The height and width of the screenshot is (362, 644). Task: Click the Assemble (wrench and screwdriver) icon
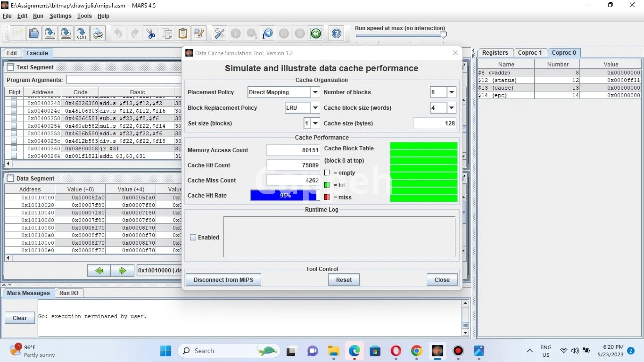pos(219,34)
